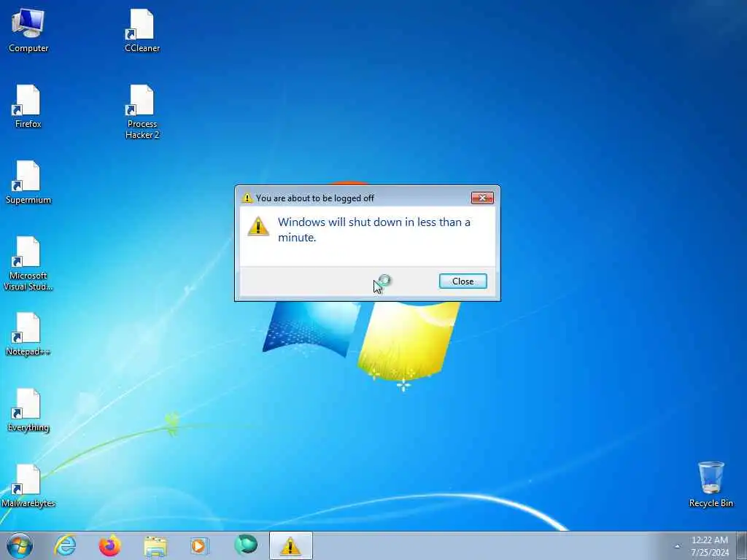Click the Process Hacker 2 shortcut

pos(142,112)
